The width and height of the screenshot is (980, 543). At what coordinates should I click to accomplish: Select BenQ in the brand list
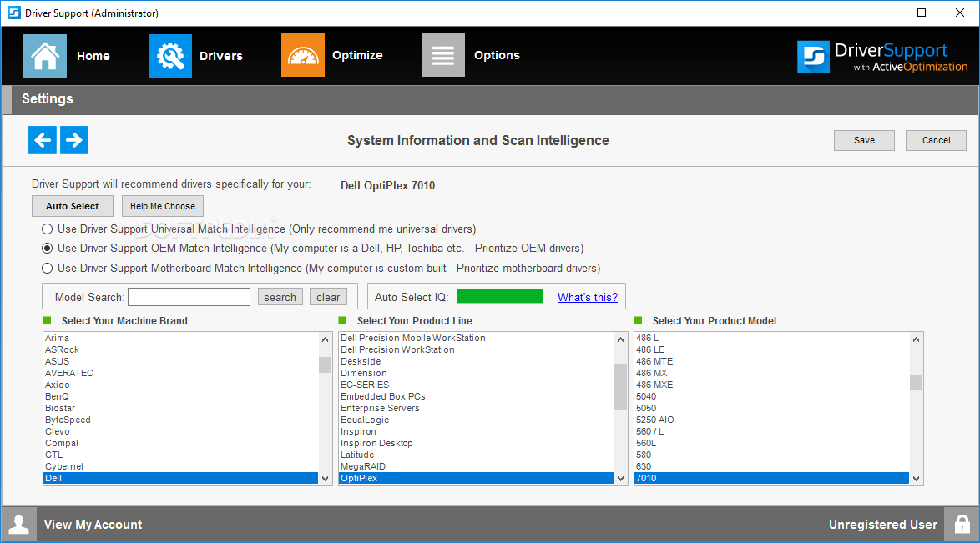click(x=180, y=396)
